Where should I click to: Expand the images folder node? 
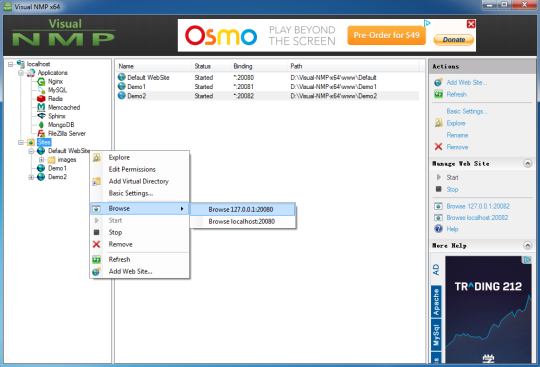tap(41, 160)
